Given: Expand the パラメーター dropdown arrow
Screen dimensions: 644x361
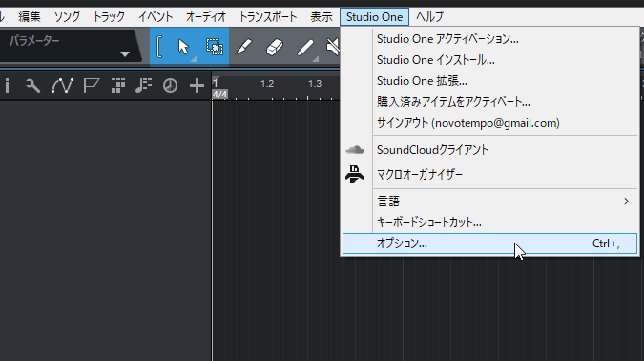Looking at the screenshot, I should pos(125,54).
